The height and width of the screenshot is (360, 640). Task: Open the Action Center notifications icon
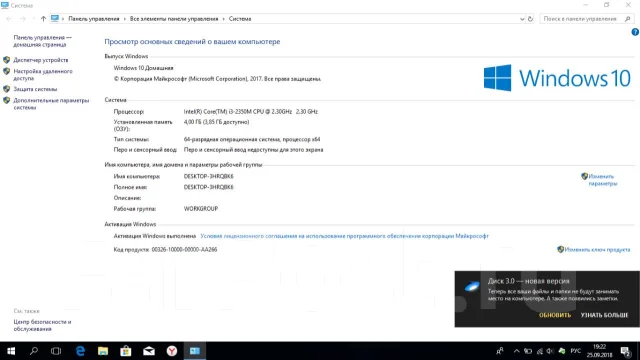click(x=625, y=351)
